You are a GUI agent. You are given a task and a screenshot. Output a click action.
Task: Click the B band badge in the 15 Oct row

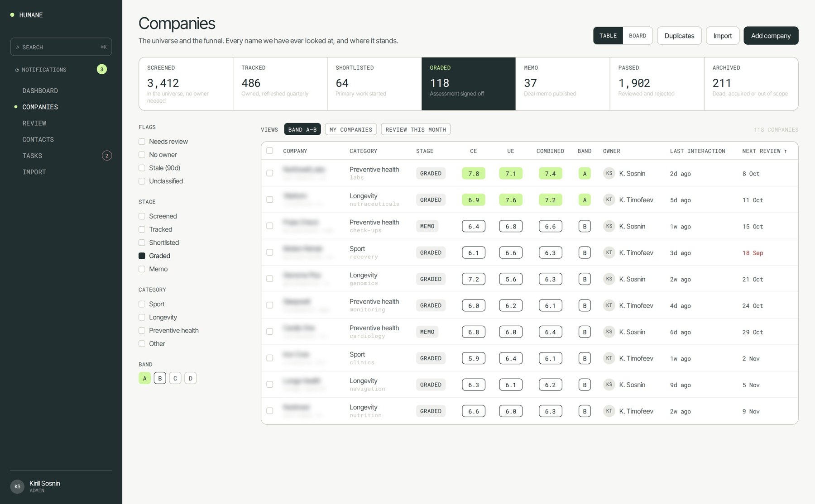pyautogui.click(x=585, y=226)
